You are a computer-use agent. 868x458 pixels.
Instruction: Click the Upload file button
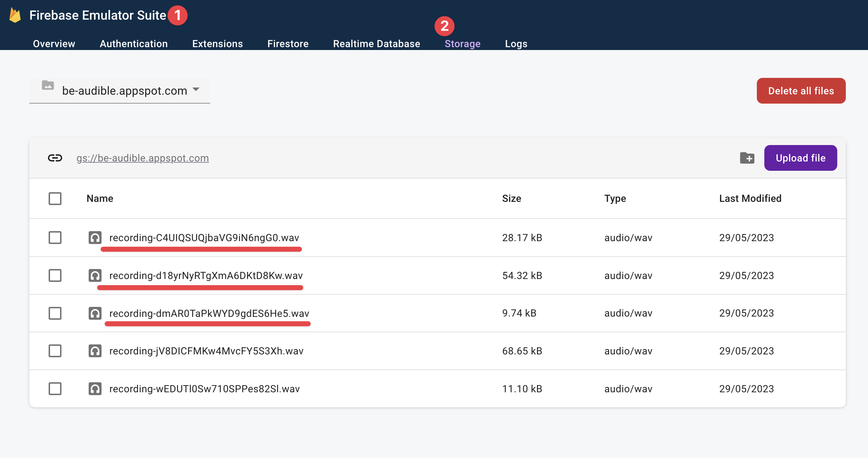coord(801,158)
